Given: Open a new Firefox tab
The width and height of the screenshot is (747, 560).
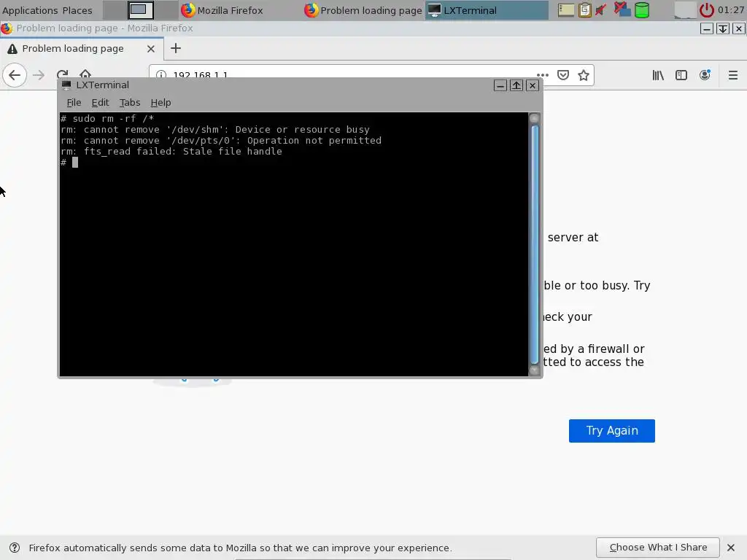Looking at the screenshot, I should tap(176, 48).
